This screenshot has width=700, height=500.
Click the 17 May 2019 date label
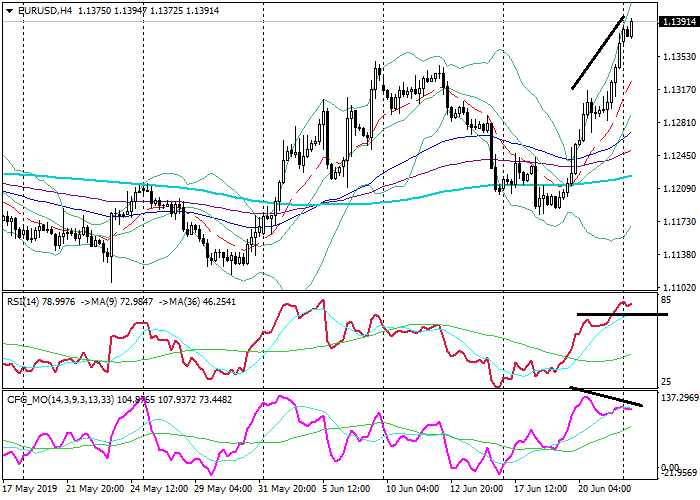point(30,490)
